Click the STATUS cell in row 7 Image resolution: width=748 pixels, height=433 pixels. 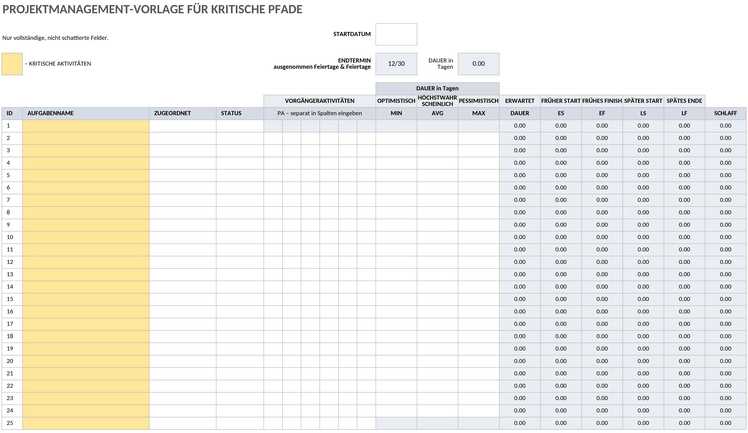(240, 200)
